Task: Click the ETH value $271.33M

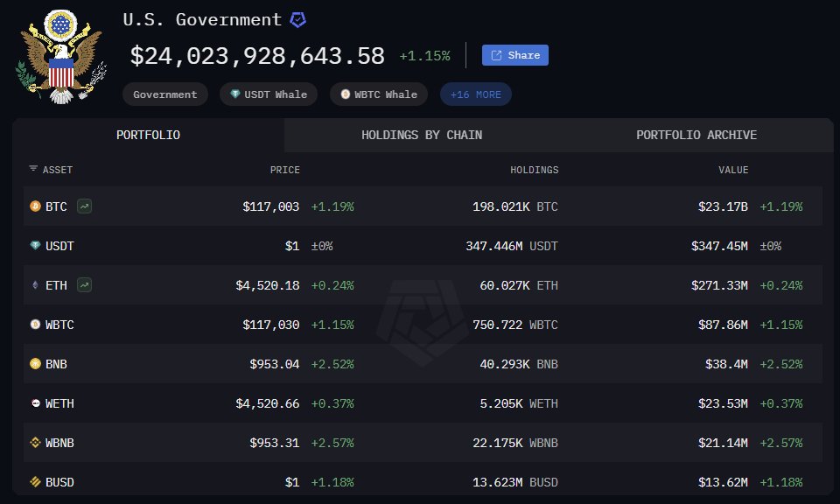Action: coord(719,285)
